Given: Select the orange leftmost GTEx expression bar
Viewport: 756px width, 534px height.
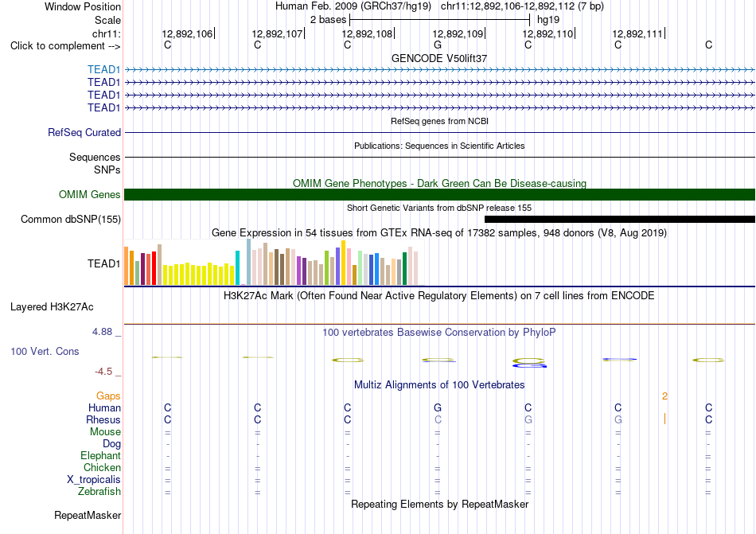Looking at the screenshot, I should pos(127,266).
